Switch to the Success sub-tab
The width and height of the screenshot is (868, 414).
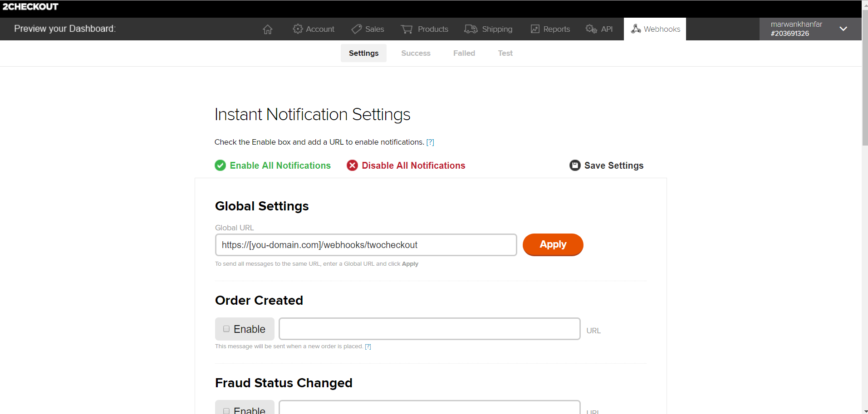[416, 53]
